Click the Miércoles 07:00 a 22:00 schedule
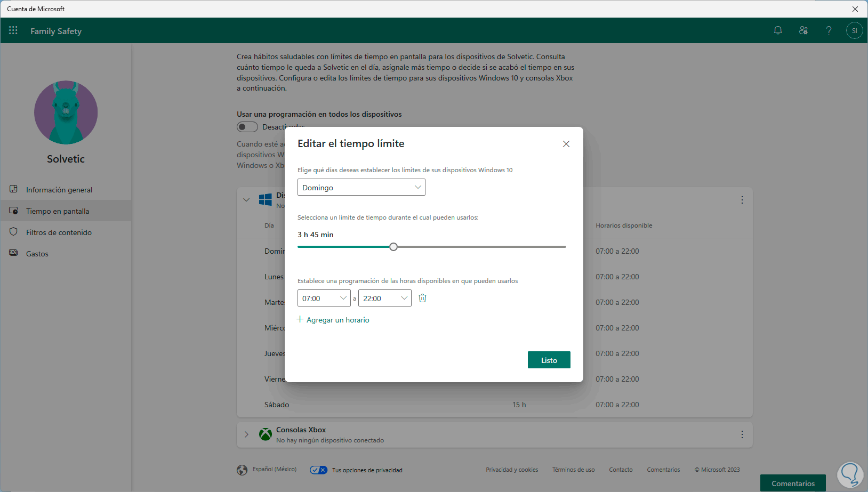The width and height of the screenshot is (868, 492). pos(617,328)
